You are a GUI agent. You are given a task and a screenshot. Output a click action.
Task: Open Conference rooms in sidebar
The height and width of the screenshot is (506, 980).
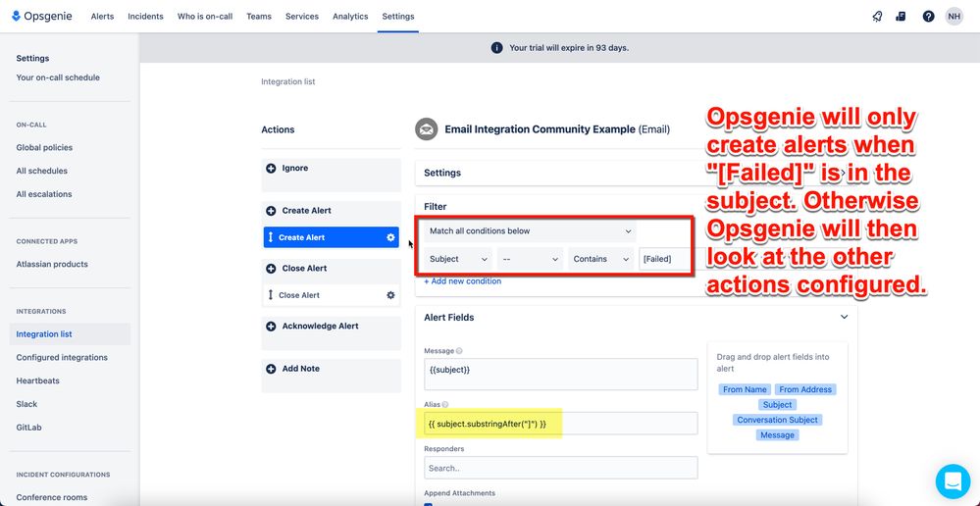pos(52,497)
